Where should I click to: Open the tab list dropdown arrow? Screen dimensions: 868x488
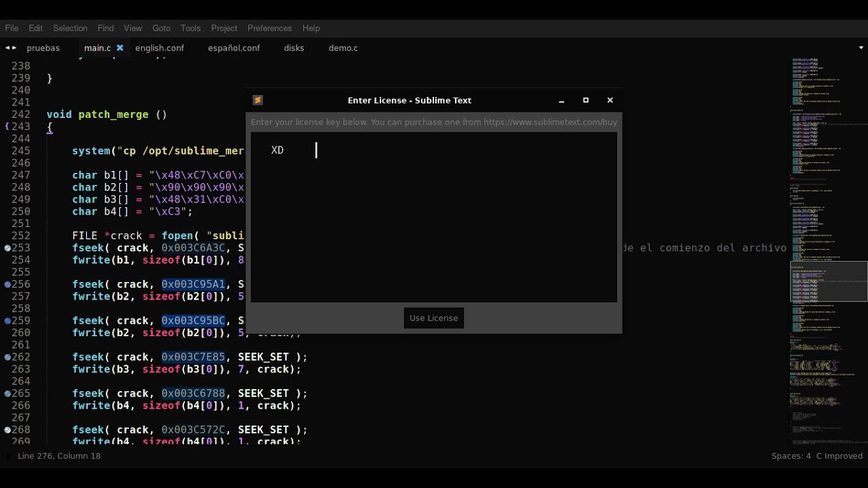pyautogui.click(x=861, y=48)
